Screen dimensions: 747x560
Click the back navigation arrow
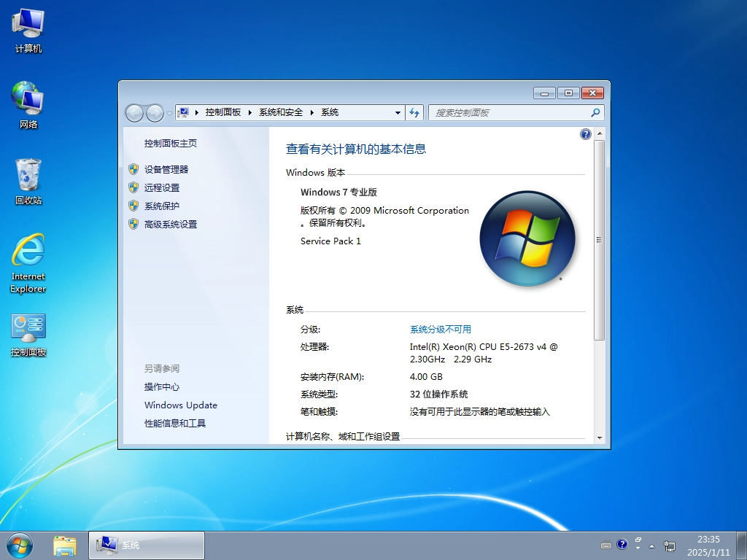pos(134,113)
